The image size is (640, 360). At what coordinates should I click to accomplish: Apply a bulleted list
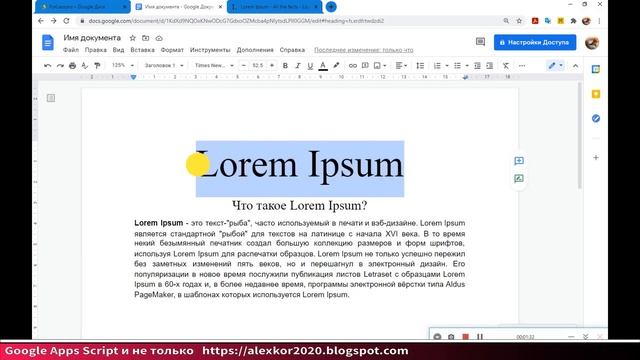point(458,66)
